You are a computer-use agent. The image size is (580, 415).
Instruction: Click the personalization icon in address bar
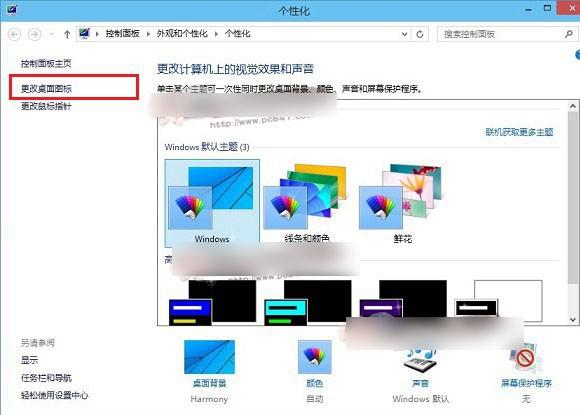pyautogui.click(x=84, y=34)
